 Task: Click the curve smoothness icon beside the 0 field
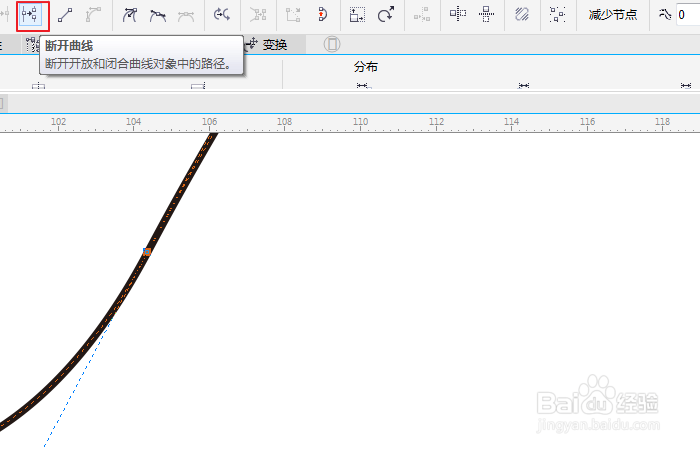pyautogui.click(x=665, y=15)
